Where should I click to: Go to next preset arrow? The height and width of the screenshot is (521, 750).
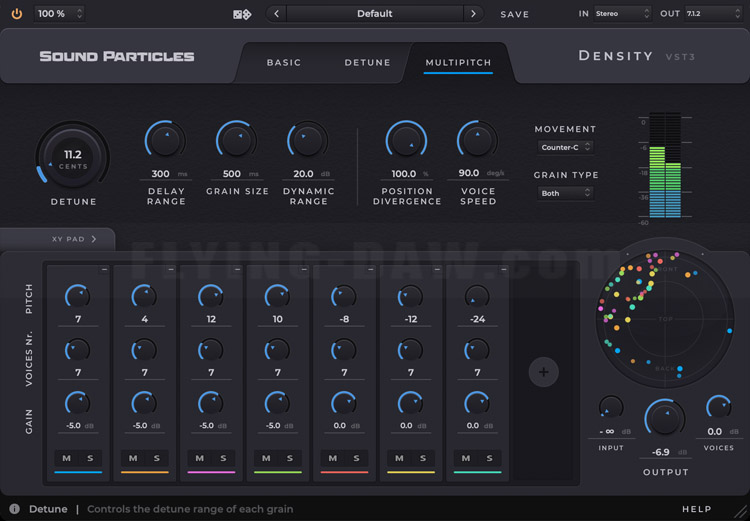473,14
